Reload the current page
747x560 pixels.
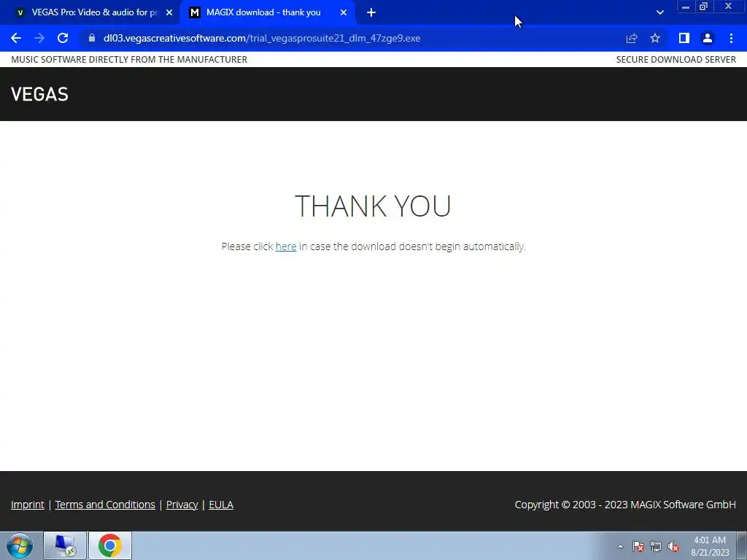[63, 38]
